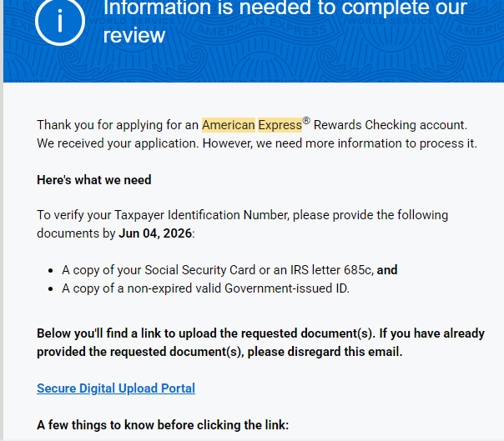The image size is (504, 441).
Task: Select the Here's what we need heading
Action: point(93,180)
